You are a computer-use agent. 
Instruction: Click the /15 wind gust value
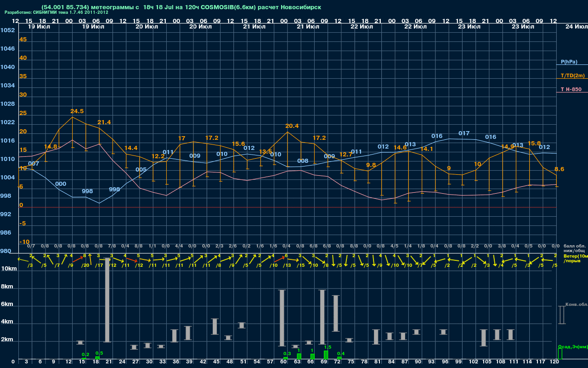[300, 265]
